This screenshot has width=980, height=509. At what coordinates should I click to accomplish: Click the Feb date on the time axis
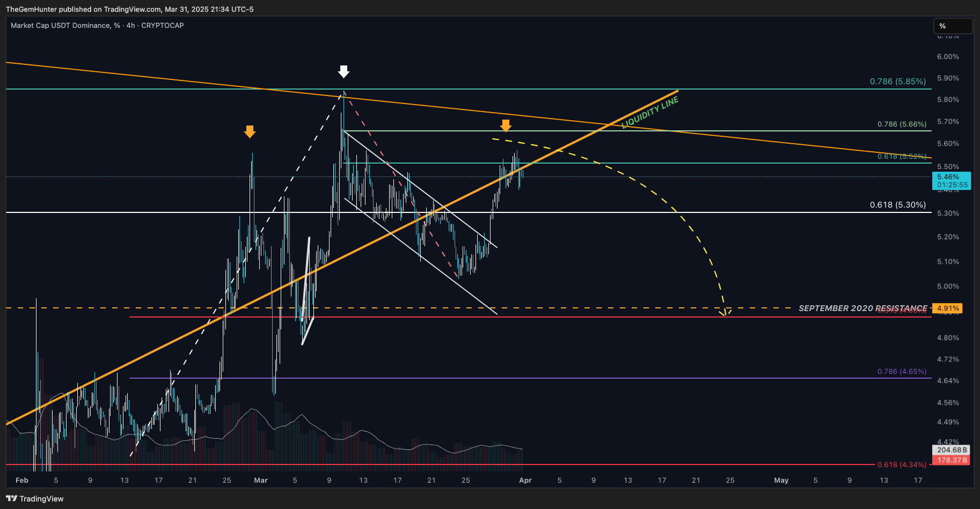[22, 480]
